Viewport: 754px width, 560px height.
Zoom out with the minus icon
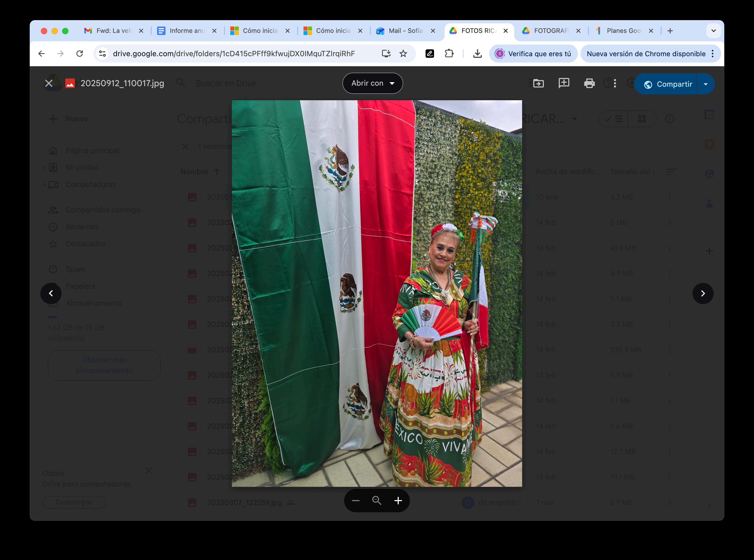pyautogui.click(x=356, y=501)
